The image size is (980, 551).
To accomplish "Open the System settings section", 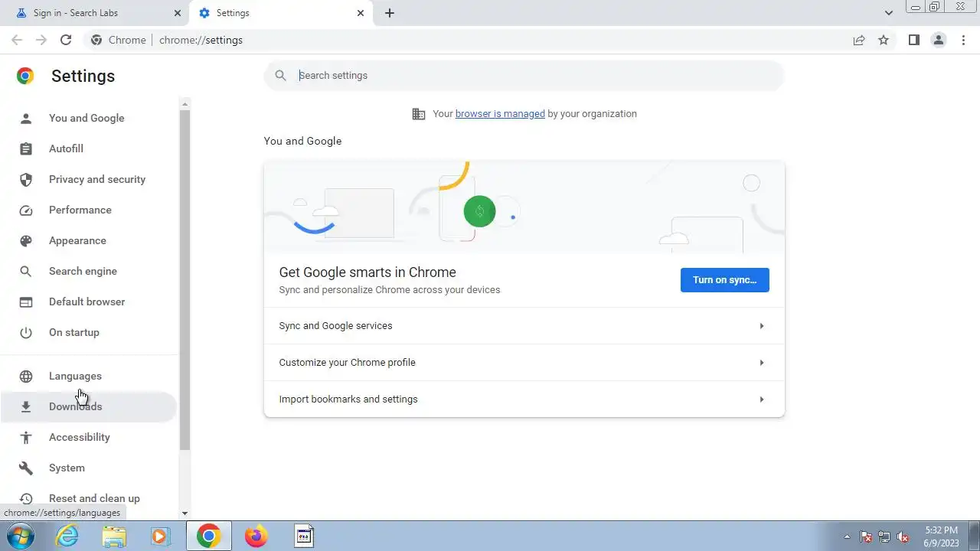I will pyautogui.click(x=89, y=468).
